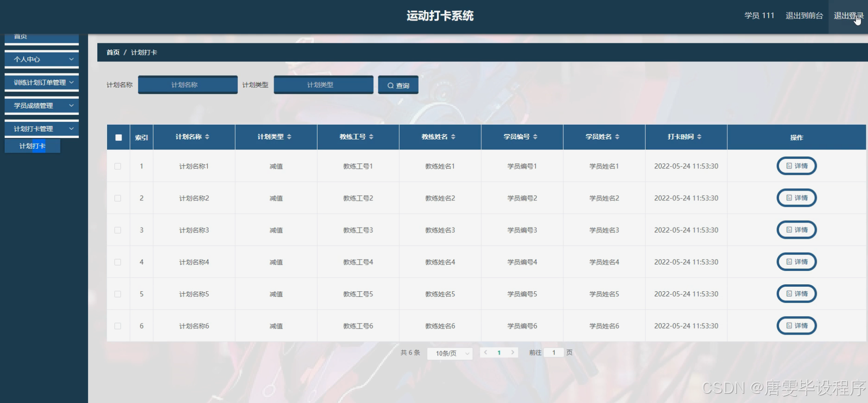
Task: Click the 查询 search button
Action: (398, 85)
